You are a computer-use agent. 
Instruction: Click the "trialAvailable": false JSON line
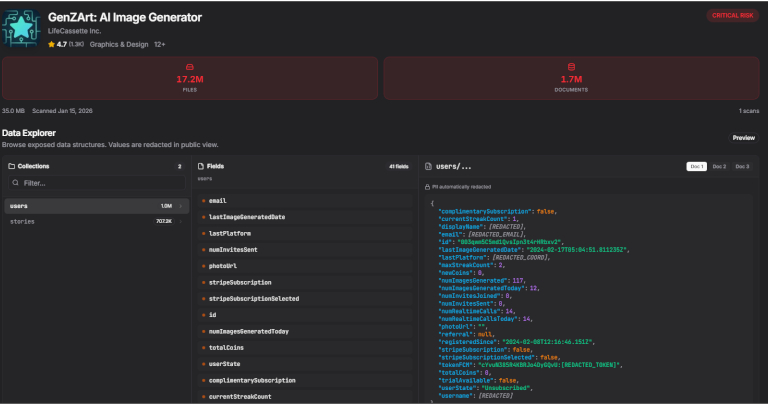click(x=479, y=381)
